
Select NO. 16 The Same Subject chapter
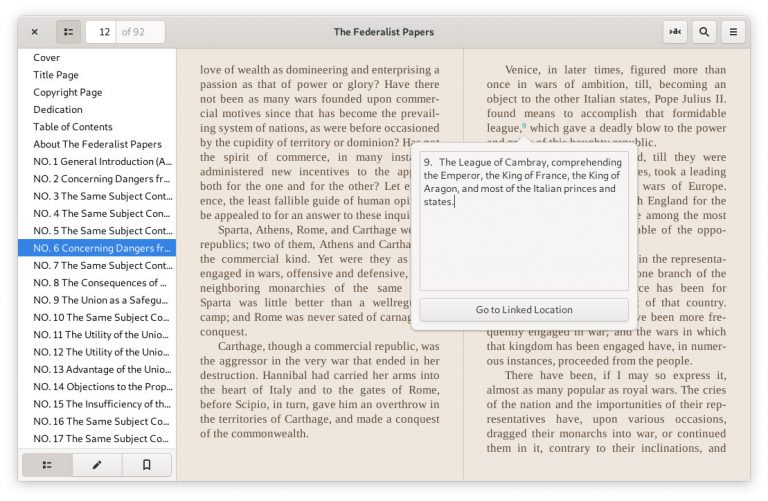(97, 421)
